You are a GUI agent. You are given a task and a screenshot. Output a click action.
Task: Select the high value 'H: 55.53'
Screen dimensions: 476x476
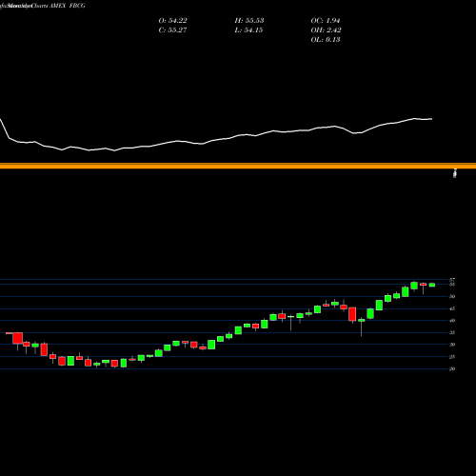[x=249, y=21]
